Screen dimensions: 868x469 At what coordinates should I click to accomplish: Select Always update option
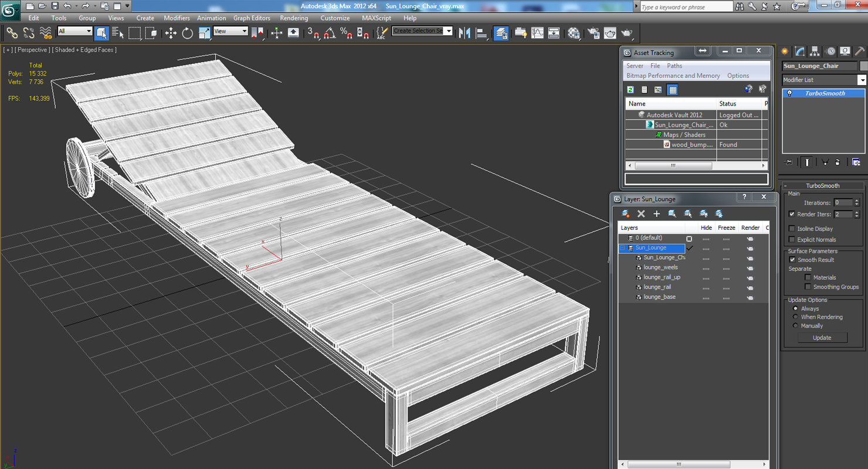795,308
